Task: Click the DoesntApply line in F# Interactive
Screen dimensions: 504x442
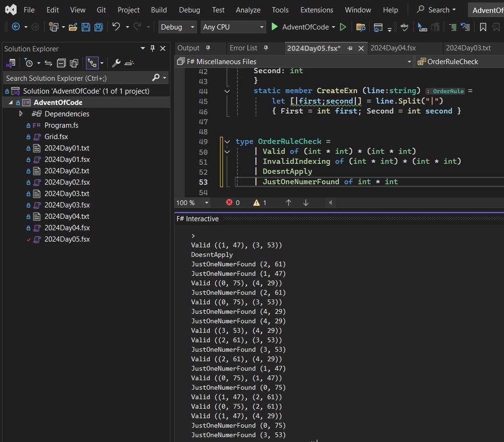Action: 212,255
